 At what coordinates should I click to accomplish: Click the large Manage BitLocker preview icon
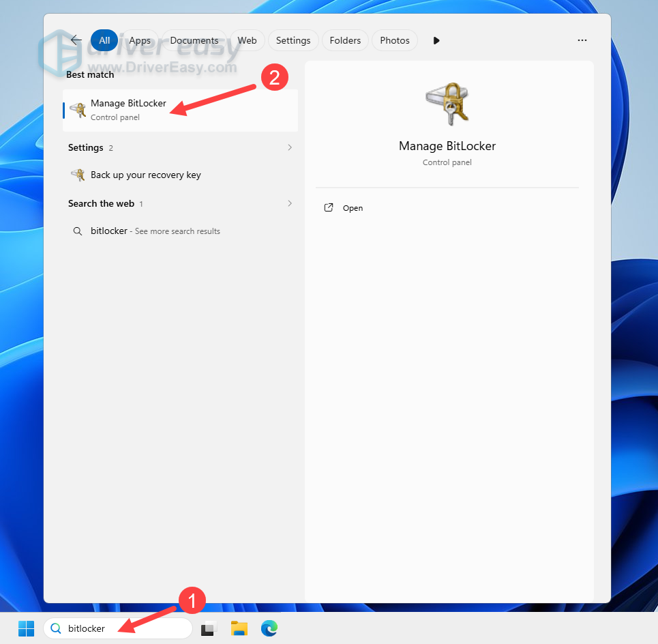[447, 104]
